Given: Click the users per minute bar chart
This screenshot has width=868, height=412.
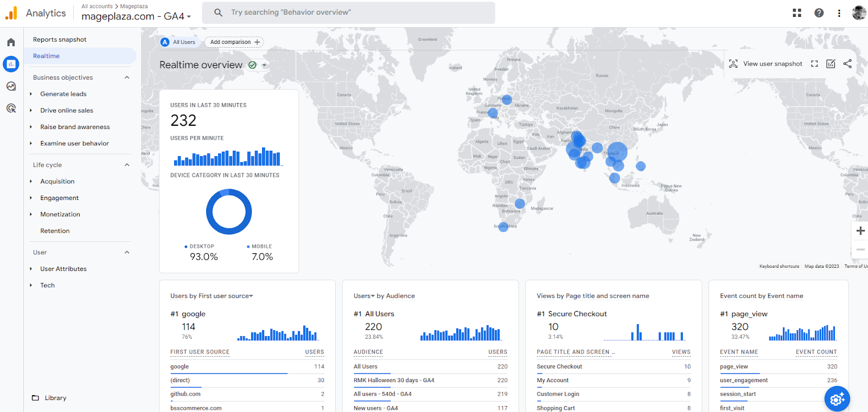Looking at the screenshot, I should pyautogui.click(x=227, y=157).
